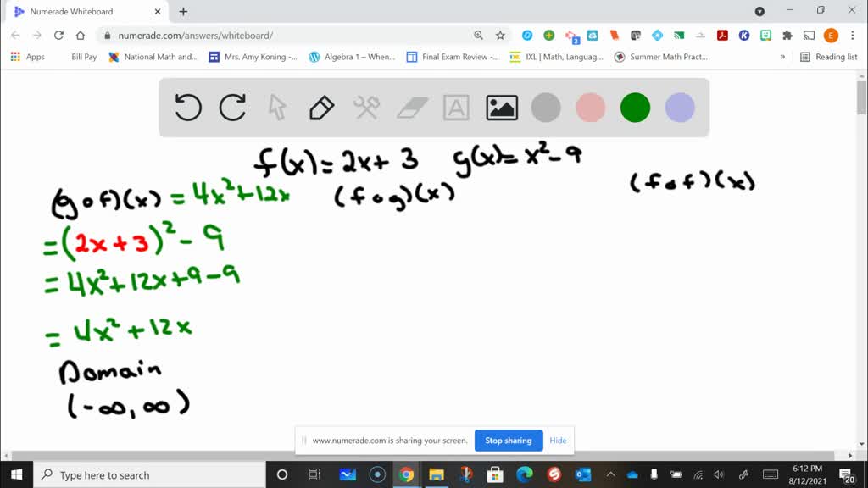Insert an image on the whiteboard

click(x=501, y=108)
